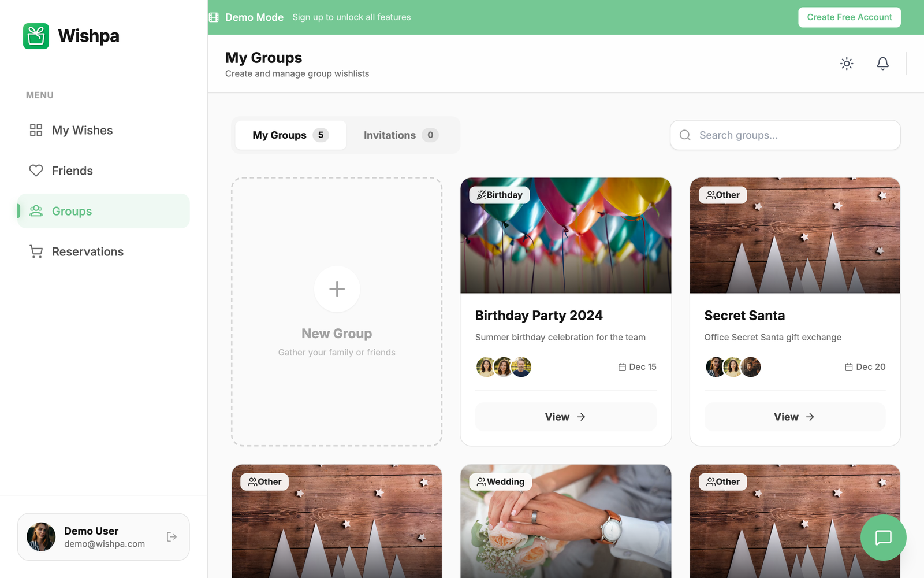924x578 pixels.
Task: Click the Wedding category badge
Action: click(x=501, y=481)
